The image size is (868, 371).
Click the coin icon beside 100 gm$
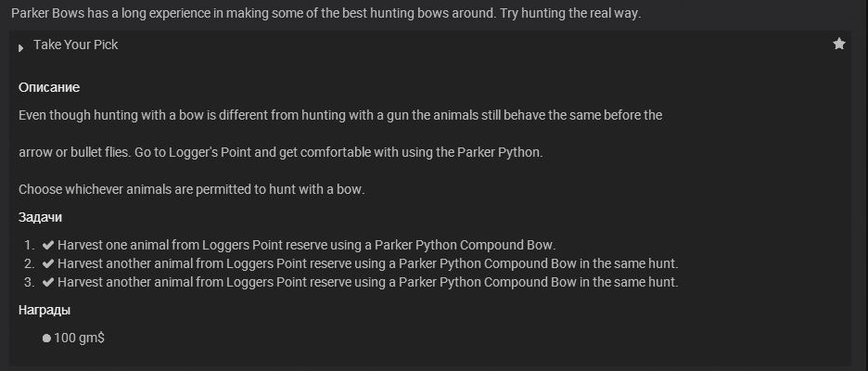tap(46, 339)
